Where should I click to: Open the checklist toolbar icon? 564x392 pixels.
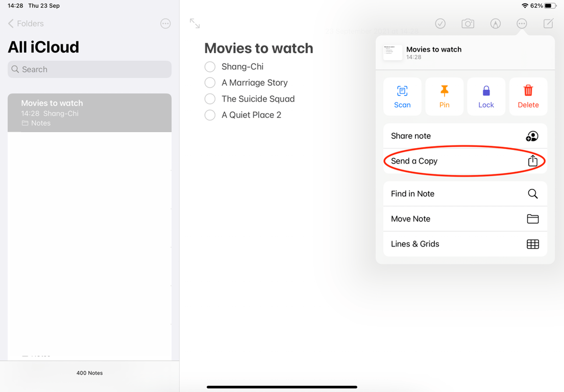440,24
